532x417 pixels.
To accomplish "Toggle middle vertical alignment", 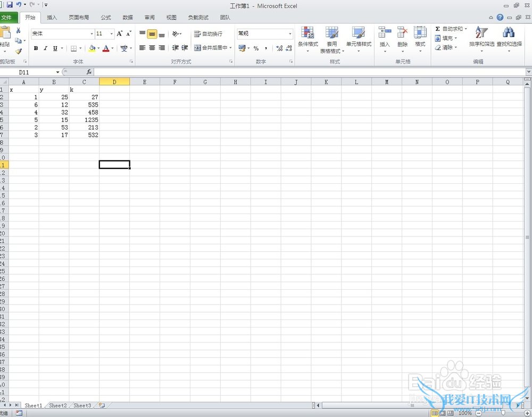I will [152, 34].
